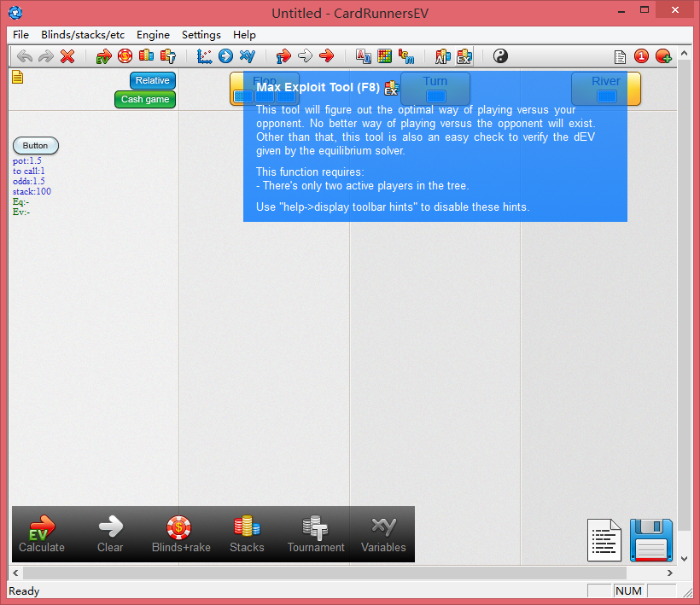Click the large blue floppy disk save icon
The height and width of the screenshot is (605, 700).
[x=651, y=540]
